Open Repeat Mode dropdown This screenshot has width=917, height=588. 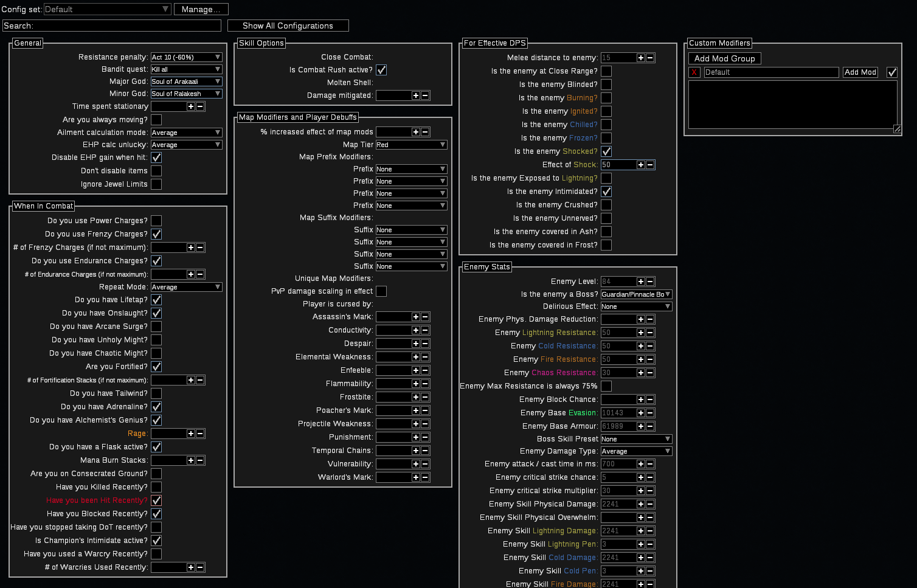(x=187, y=287)
